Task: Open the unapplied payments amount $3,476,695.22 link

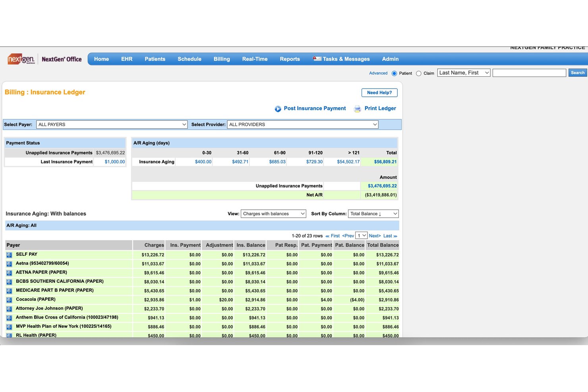Action: [x=382, y=186]
